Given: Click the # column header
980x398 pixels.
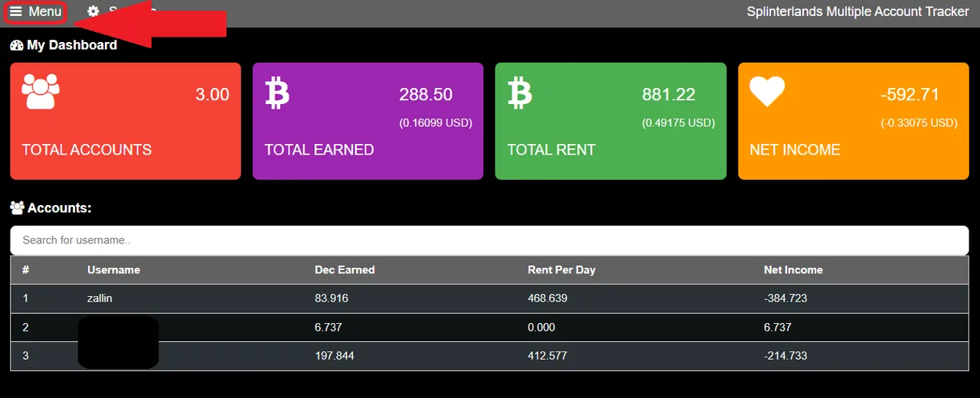Looking at the screenshot, I should click(26, 269).
